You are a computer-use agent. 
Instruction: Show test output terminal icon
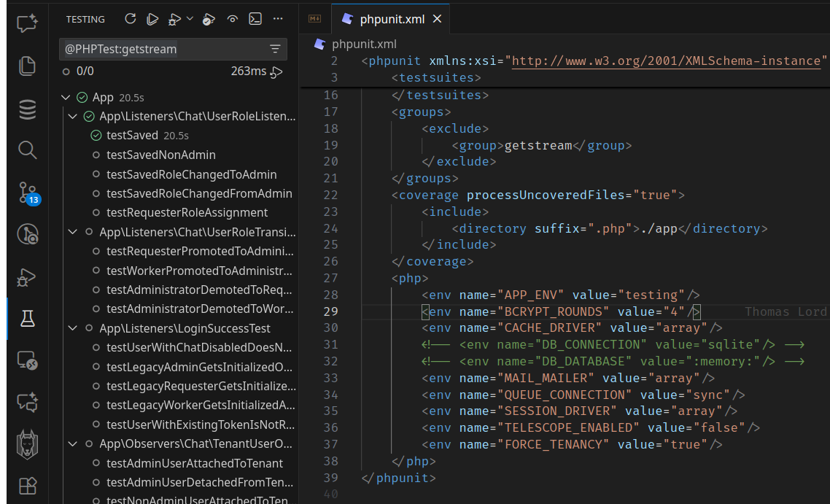click(x=255, y=19)
